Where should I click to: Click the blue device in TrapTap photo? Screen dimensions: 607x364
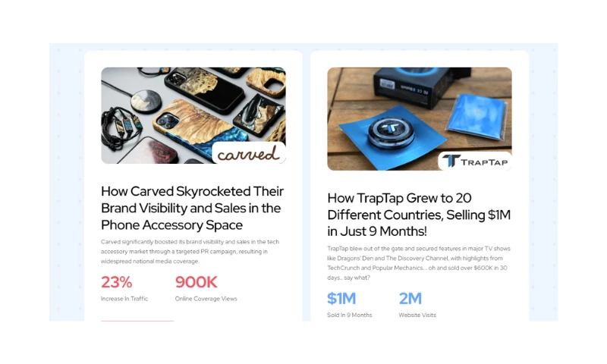pyautogui.click(x=390, y=132)
